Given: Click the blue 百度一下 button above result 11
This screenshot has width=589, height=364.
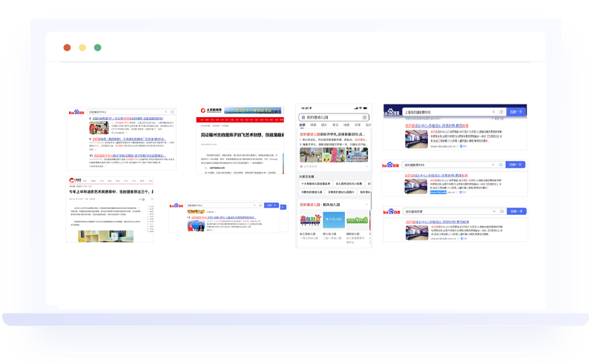Looking at the screenshot, I should pyautogui.click(x=272, y=205).
